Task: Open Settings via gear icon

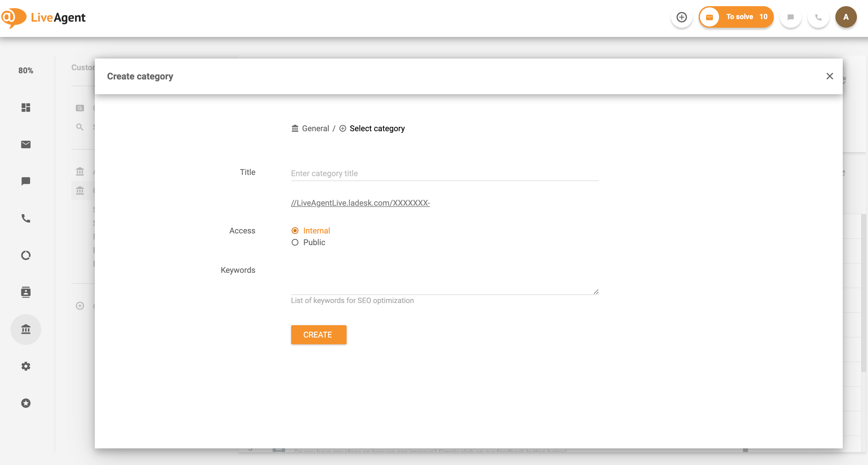Action: coord(26,366)
